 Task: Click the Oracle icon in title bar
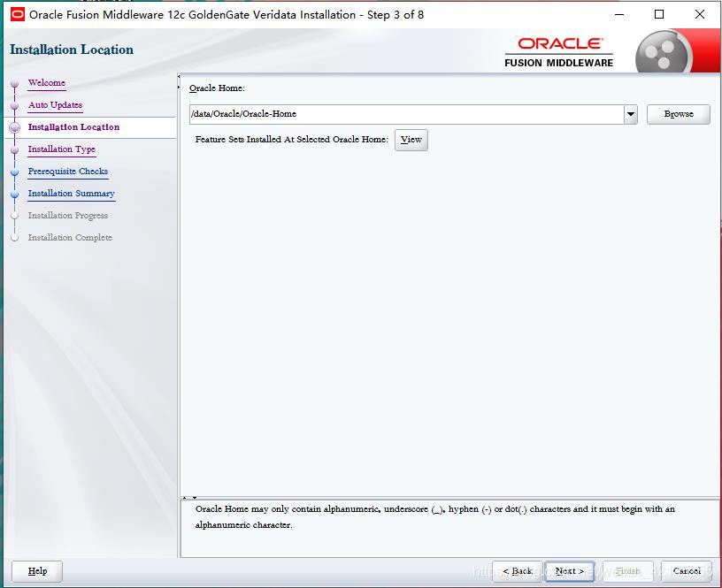(x=17, y=15)
